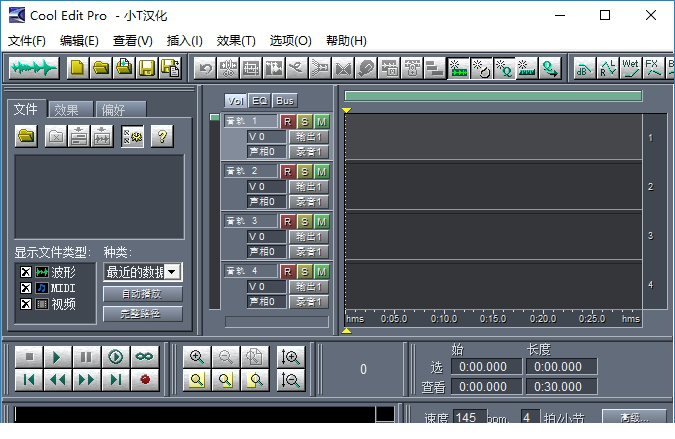This screenshot has height=439, width=675.
Task: Click the Go to beginning button
Action: point(29,380)
